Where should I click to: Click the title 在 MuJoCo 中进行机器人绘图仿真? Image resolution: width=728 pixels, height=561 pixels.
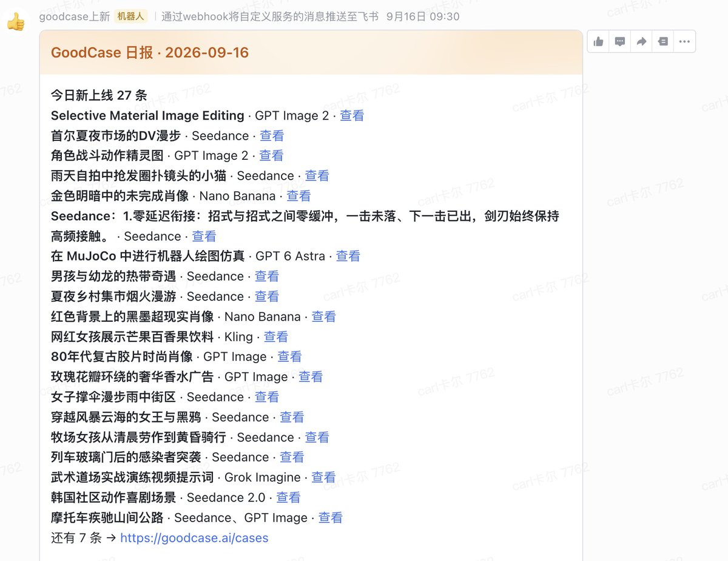(148, 256)
